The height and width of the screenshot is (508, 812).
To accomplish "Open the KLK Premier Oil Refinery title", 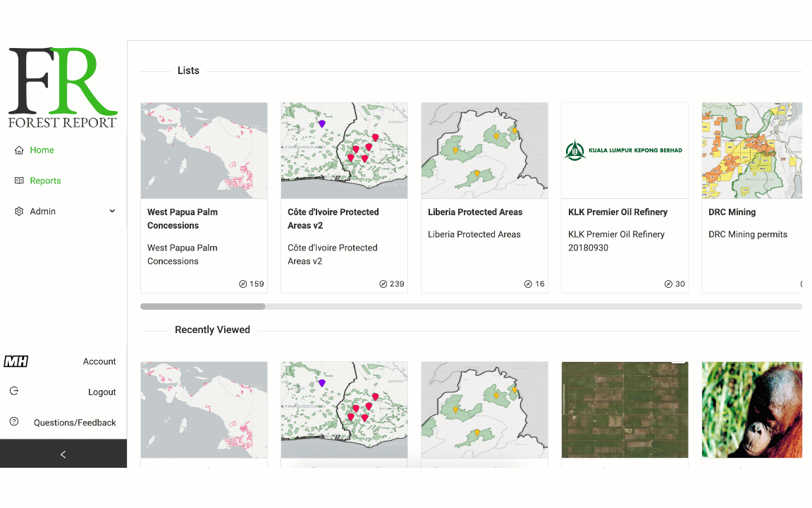I will 617,212.
